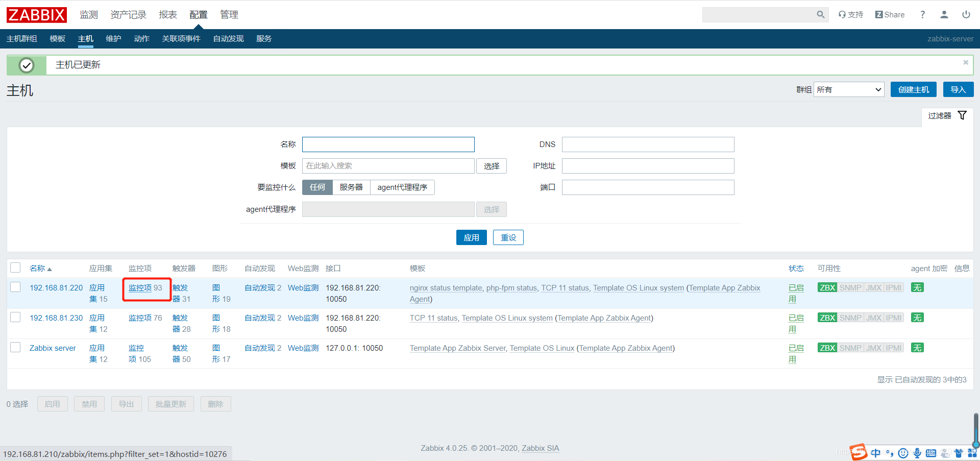Focus the 名称 filter input
This screenshot has width=980, height=461.
(388, 144)
